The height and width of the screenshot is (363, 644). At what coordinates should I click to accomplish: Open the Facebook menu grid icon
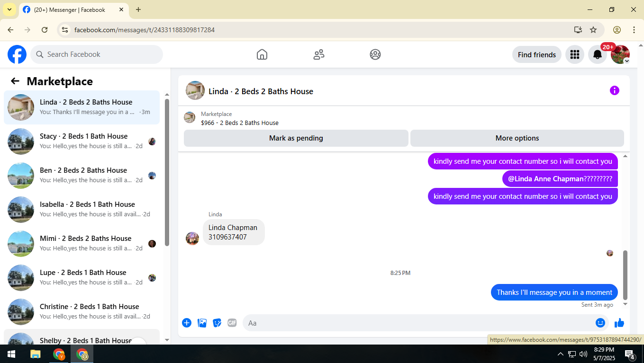pos(575,54)
